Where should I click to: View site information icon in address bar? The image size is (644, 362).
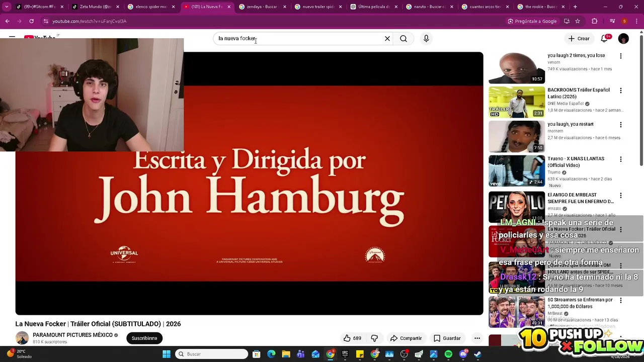coord(46,21)
